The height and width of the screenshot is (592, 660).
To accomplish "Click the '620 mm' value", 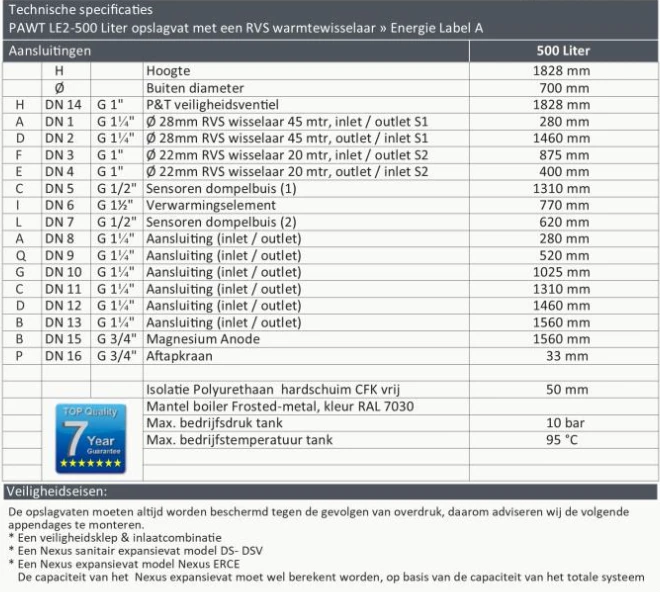I will click(x=564, y=222).
